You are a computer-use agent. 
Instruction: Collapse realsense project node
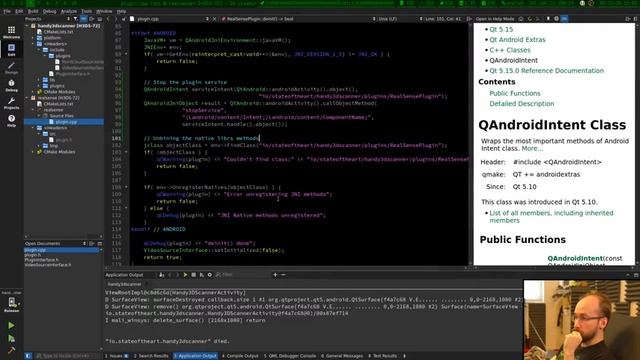click(x=27, y=98)
